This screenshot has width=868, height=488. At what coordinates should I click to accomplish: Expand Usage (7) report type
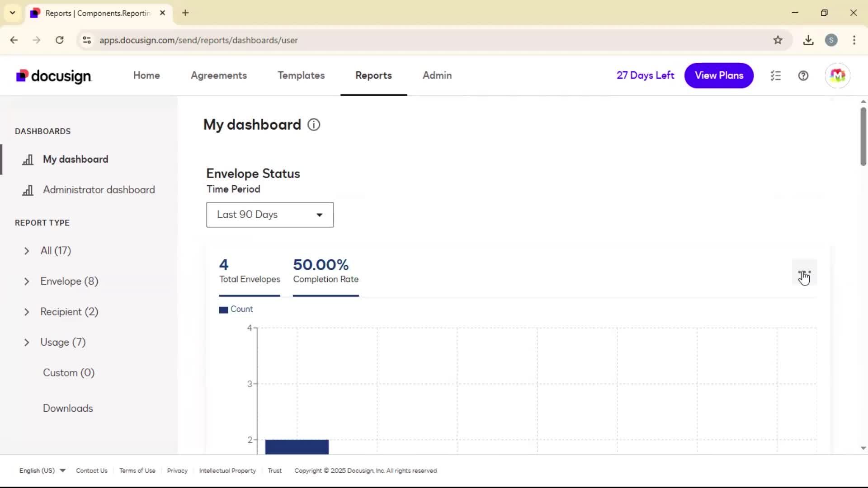pos(27,343)
